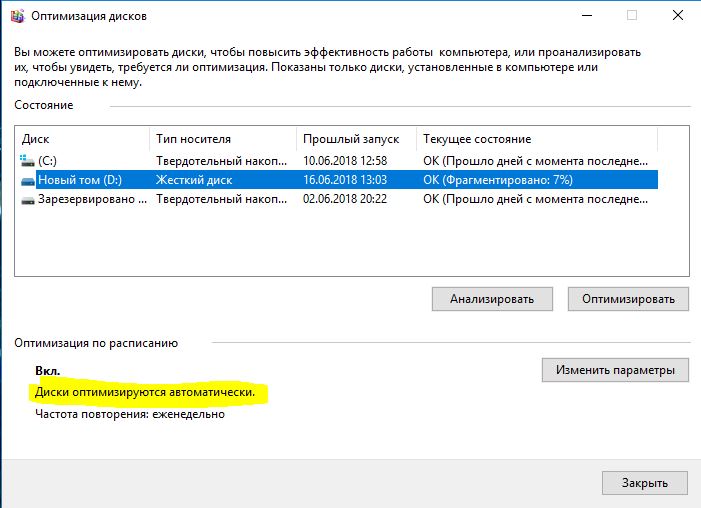Screen dimensions: 701x508
Task: Select the Зарезервировано row name
Action: pos(92,199)
